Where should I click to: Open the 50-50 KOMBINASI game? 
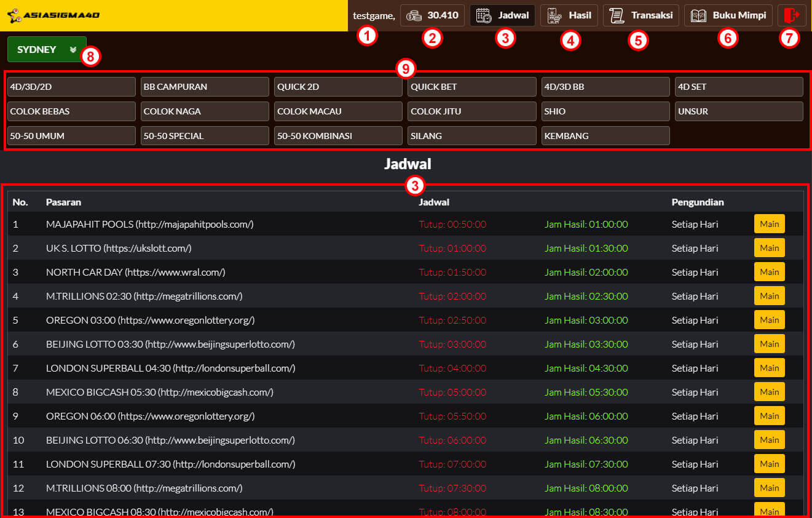pyautogui.click(x=338, y=136)
